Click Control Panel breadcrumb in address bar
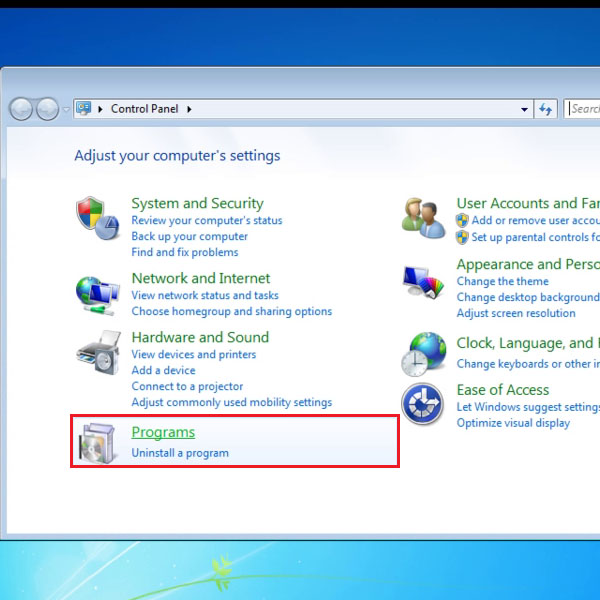The width and height of the screenshot is (600, 600). [145, 109]
